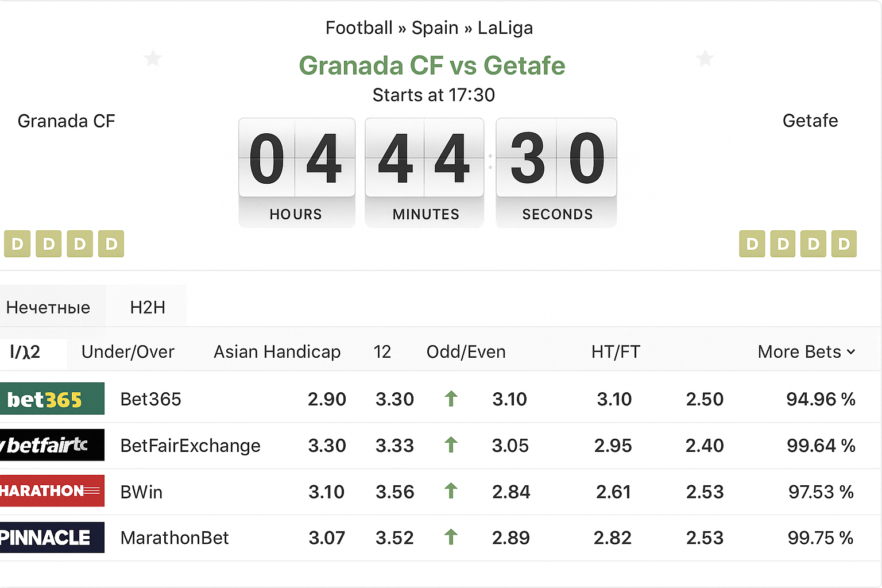Screen dimensions: 882x588
Task: Click the favorite star beside Granada CF
Action: (153, 58)
